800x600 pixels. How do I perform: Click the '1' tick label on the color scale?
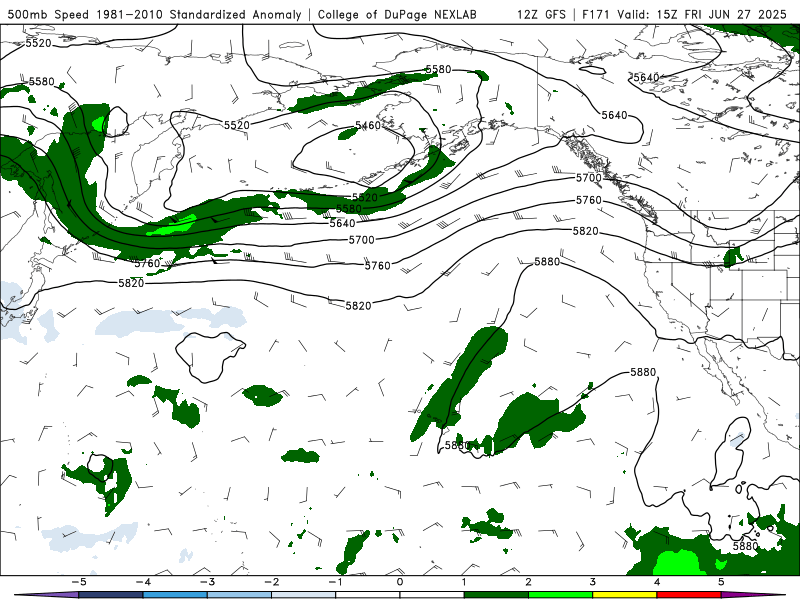(464, 582)
